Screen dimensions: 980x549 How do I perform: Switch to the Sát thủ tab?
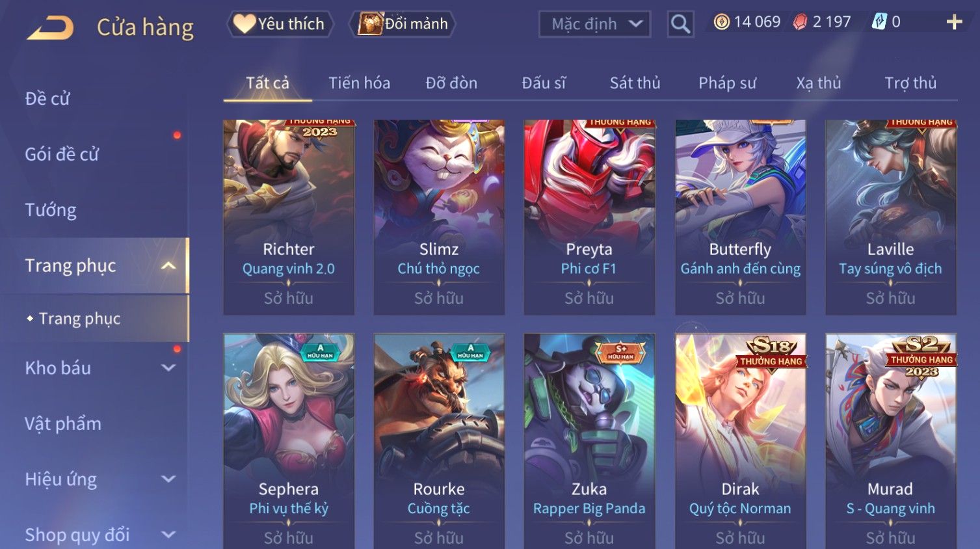635,83
